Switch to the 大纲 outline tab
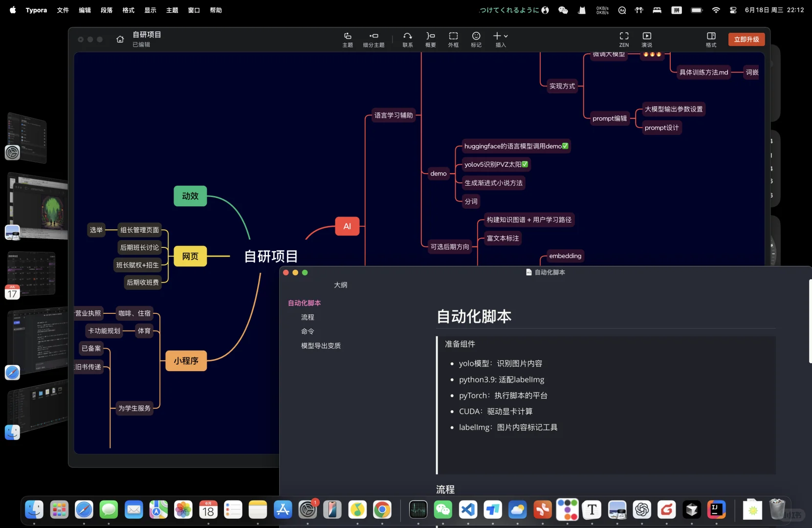This screenshot has width=812, height=528. click(341, 285)
